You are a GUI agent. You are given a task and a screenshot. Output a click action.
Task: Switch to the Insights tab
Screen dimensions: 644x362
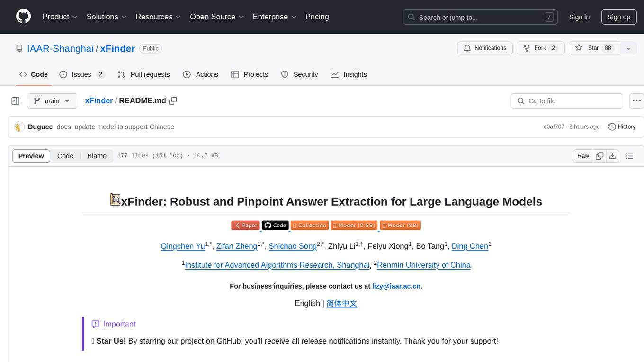(x=349, y=74)
